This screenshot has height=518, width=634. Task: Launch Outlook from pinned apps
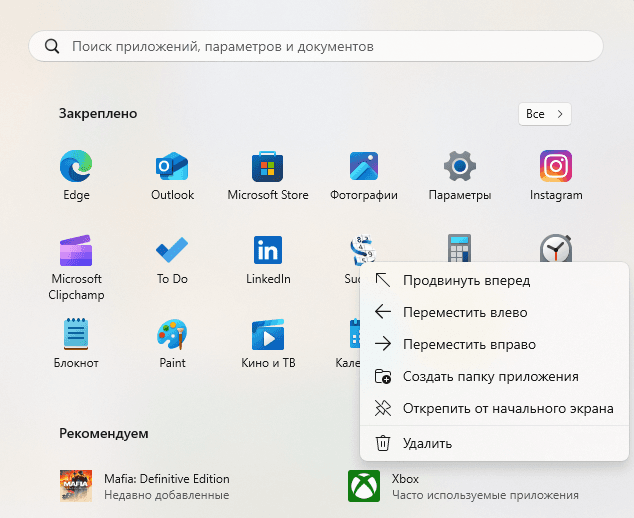tap(172, 166)
